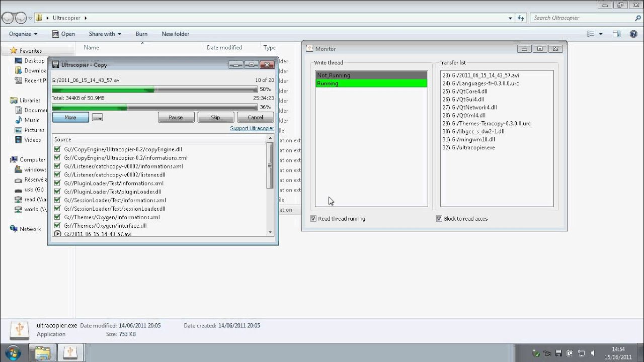This screenshot has width=644, height=362.
Task: Click the Explorer back arrow button
Action: point(8,18)
